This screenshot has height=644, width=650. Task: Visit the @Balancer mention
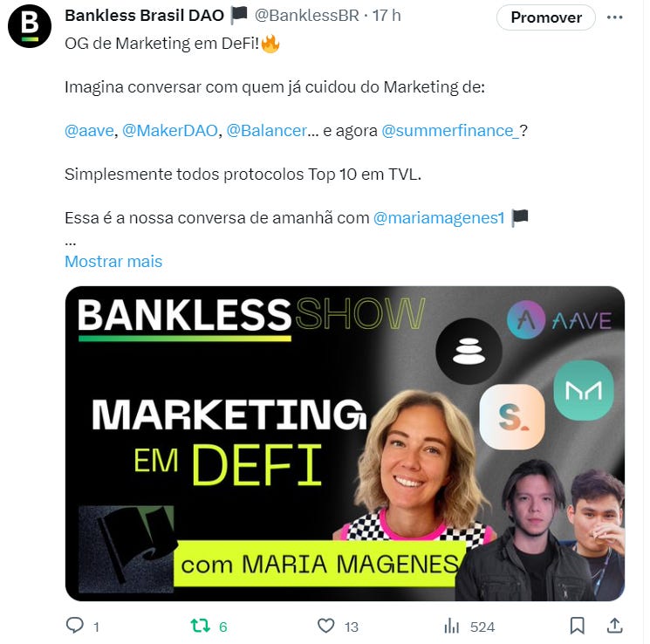coord(267,131)
